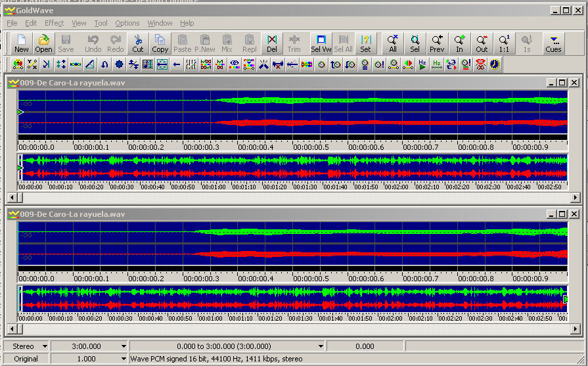The image size is (588, 366).
Task: Open a file with the Open icon
Action: tap(43, 43)
